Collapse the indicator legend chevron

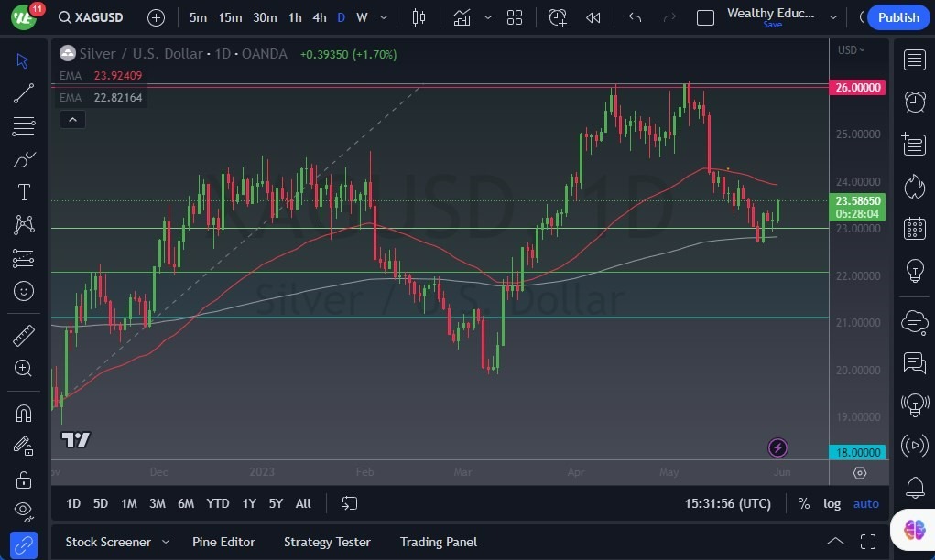pyautogui.click(x=72, y=119)
